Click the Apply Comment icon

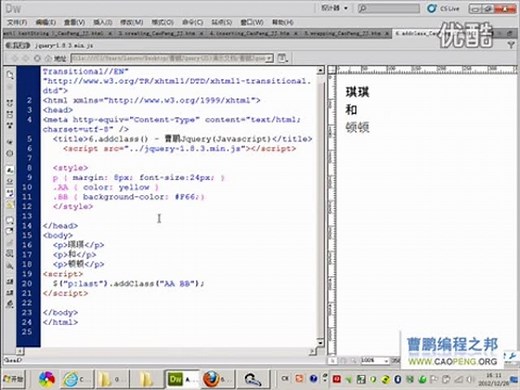tap(10, 220)
